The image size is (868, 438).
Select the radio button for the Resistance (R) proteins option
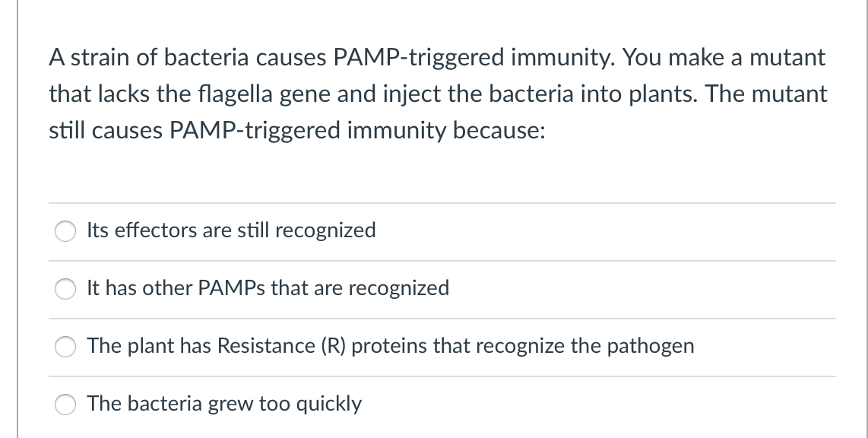pos(65,347)
